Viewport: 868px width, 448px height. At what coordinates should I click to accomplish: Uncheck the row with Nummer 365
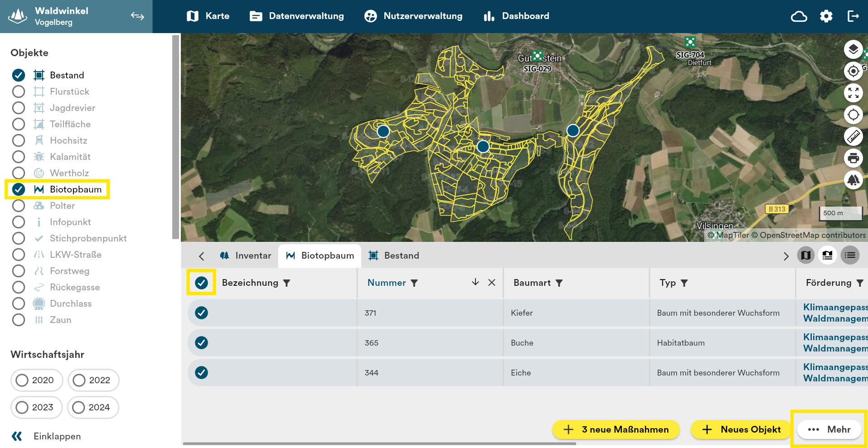[201, 343]
